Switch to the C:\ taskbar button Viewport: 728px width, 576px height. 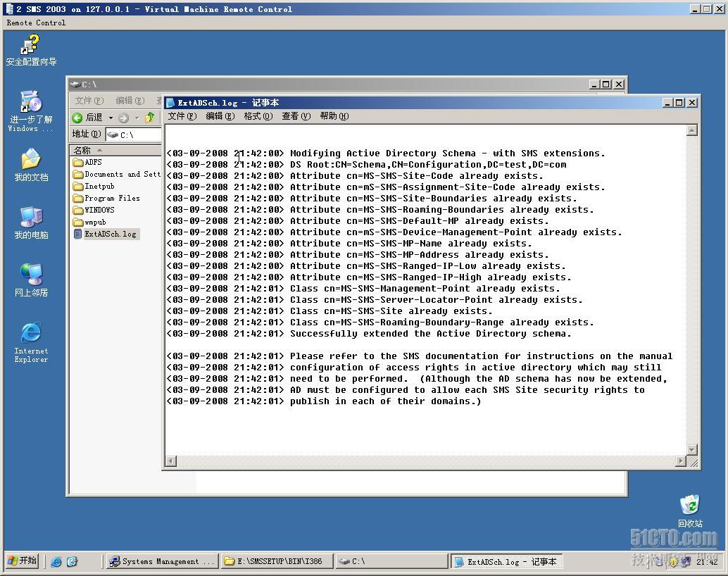[391, 561]
